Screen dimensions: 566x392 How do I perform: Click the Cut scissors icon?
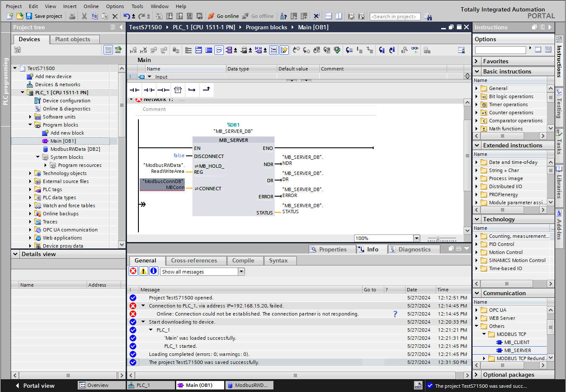click(x=84, y=16)
